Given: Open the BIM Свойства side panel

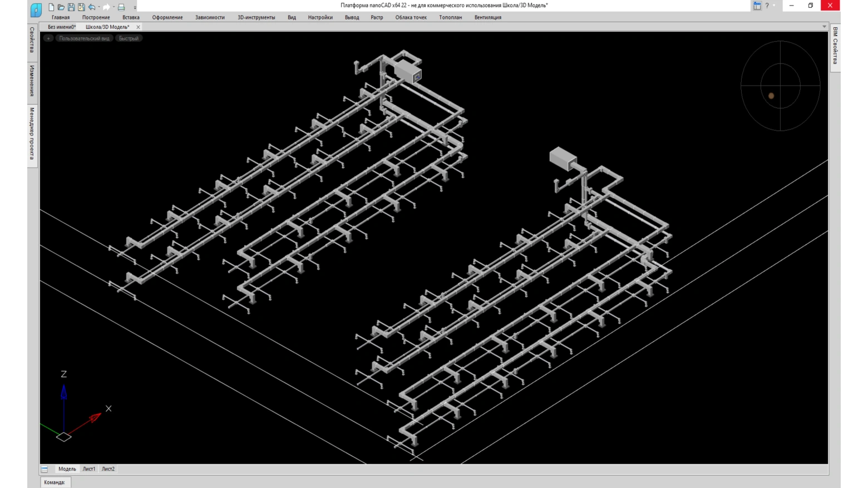Looking at the screenshot, I should pos(835,46).
